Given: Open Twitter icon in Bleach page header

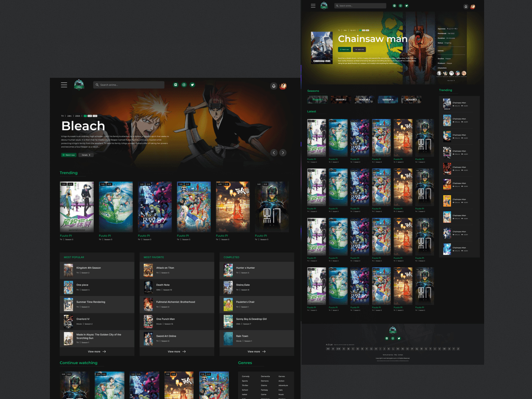Looking at the screenshot, I should 192,85.
